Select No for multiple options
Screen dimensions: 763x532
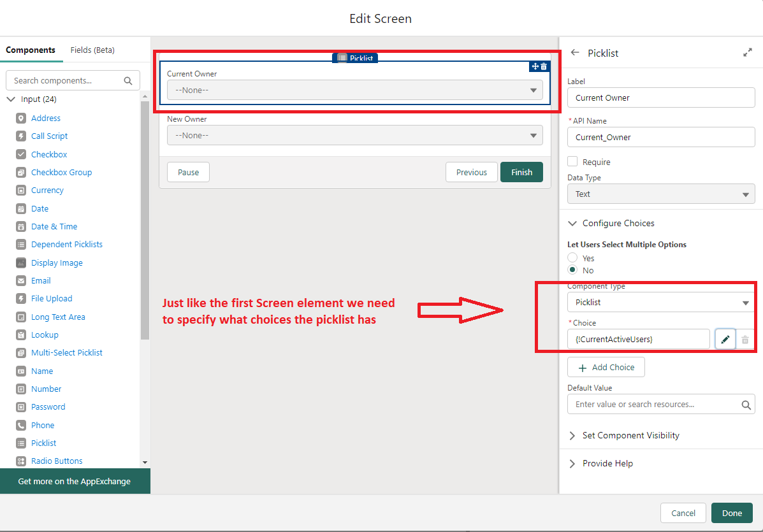[572, 270]
